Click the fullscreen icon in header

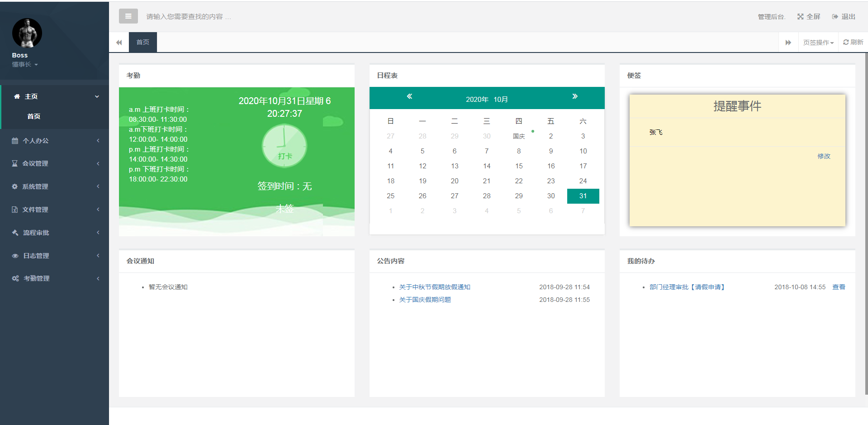pyautogui.click(x=800, y=17)
